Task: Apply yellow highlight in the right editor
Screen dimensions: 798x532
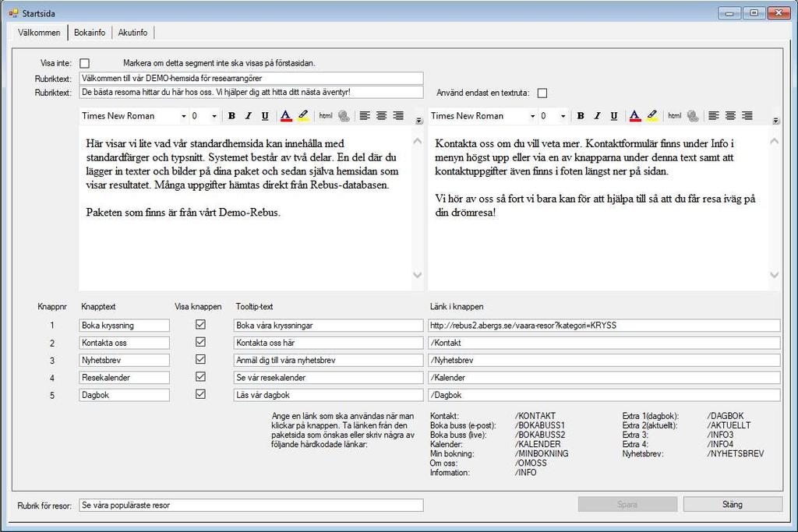Action: point(652,116)
